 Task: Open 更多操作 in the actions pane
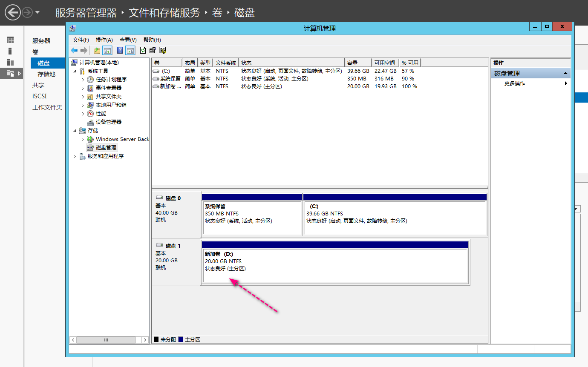pyautogui.click(x=515, y=83)
